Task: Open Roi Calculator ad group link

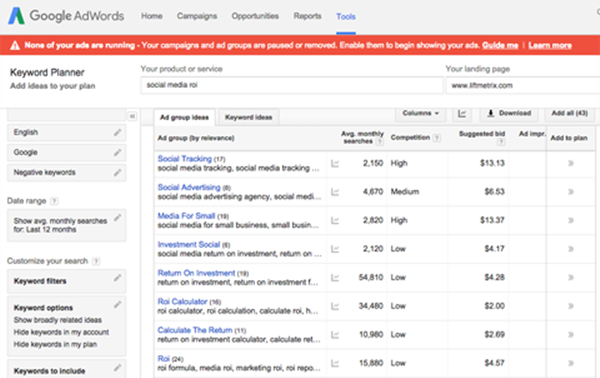Action: click(183, 301)
